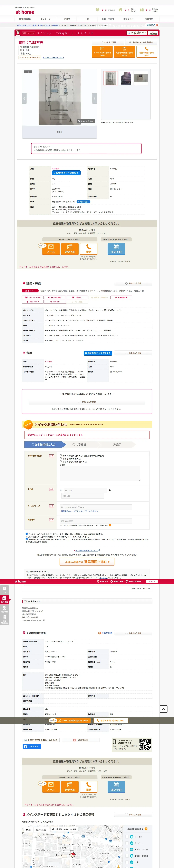Check 最新の空室状況を知りたい checkbox
174x868 pixels.
click(x=61, y=461)
